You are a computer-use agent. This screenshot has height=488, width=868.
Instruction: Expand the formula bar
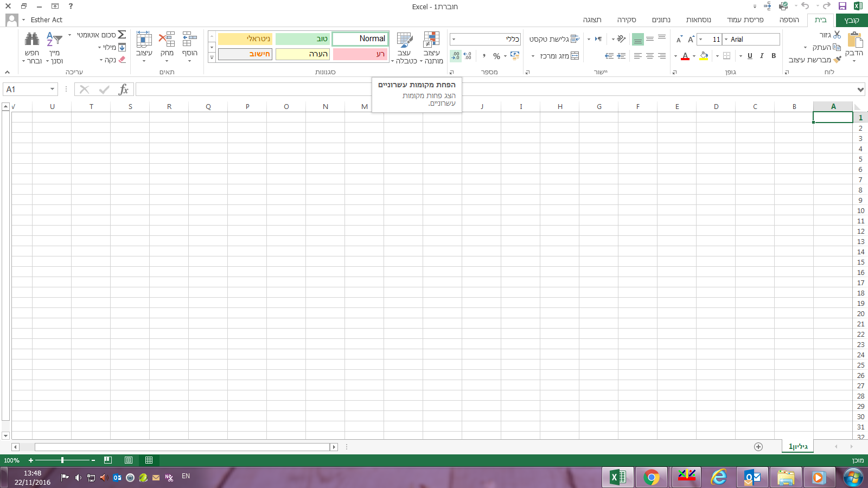point(860,89)
